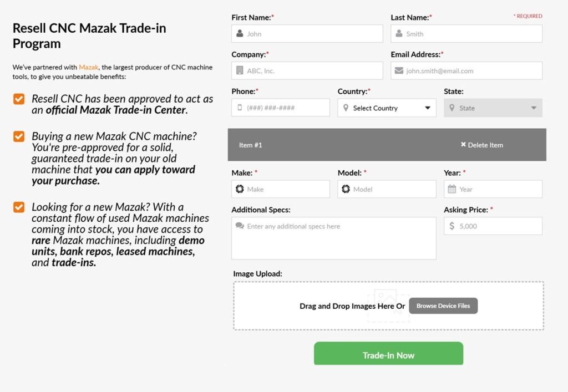This screenshot has height=392, width=568.
Task: Click the person icon in First Name field
Action: tap(240, 34)
